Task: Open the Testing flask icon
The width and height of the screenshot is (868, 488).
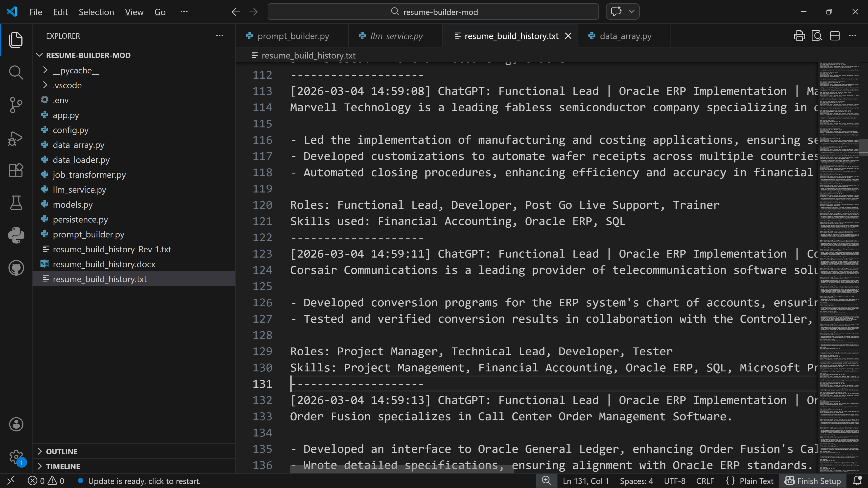Action: pyautogui.click(x=16, y=203)
